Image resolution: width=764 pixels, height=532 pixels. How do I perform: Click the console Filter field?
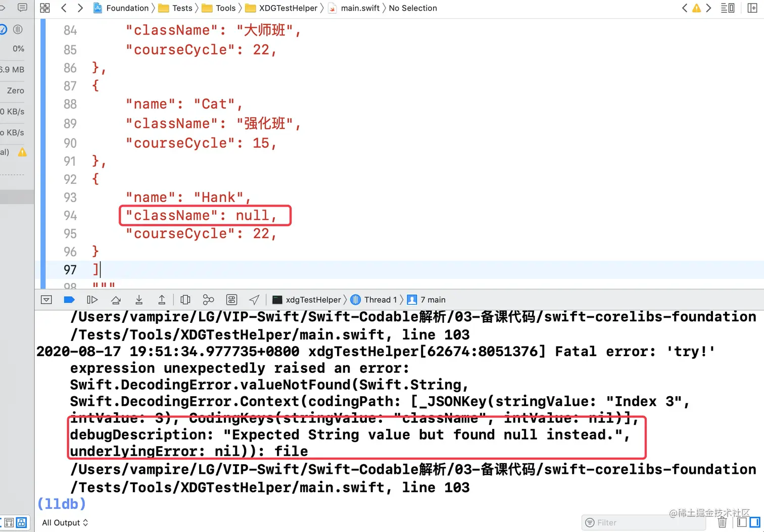pos(643,522)
